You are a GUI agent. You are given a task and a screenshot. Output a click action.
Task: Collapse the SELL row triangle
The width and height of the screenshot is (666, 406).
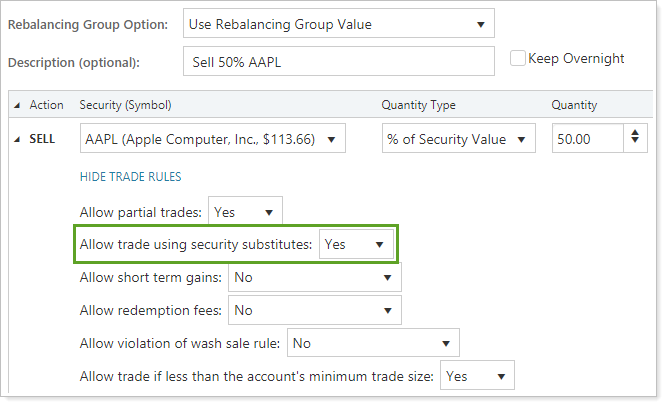(17, 140)
